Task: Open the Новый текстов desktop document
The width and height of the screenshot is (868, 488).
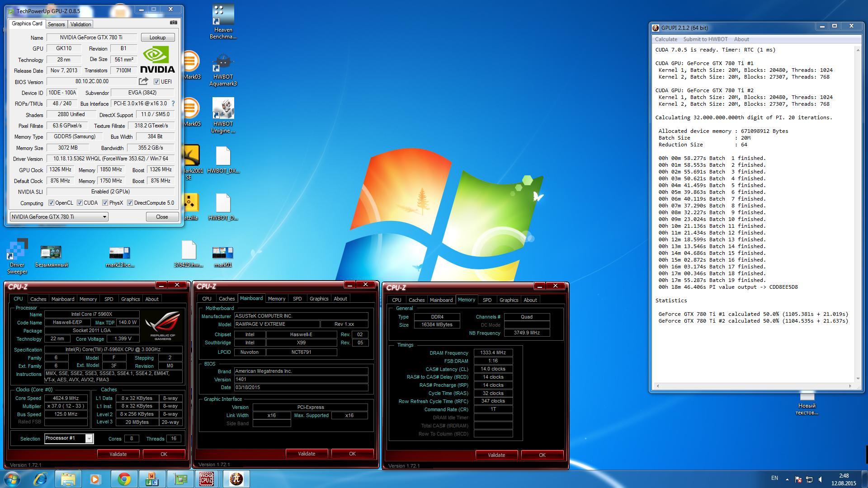Action: [x=807, y=403]
